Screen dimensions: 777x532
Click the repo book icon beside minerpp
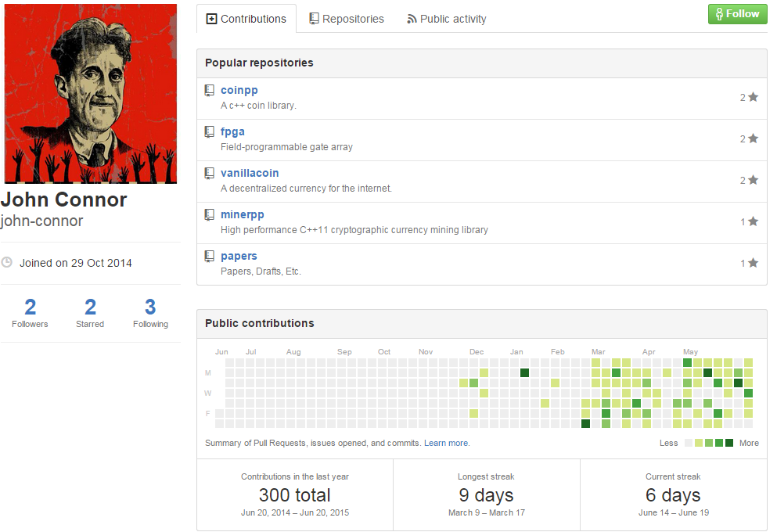(210, 214)
